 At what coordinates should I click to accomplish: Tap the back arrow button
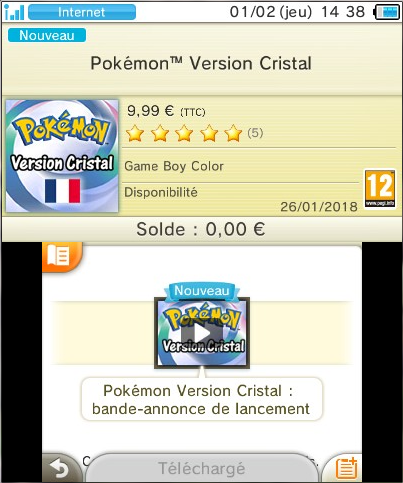[61, 468]
